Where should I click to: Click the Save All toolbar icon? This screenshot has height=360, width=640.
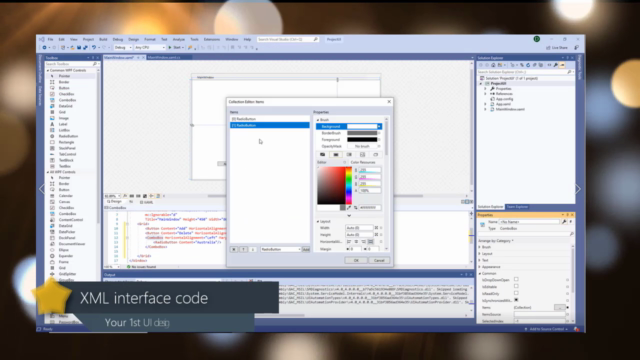pos(85,48)
